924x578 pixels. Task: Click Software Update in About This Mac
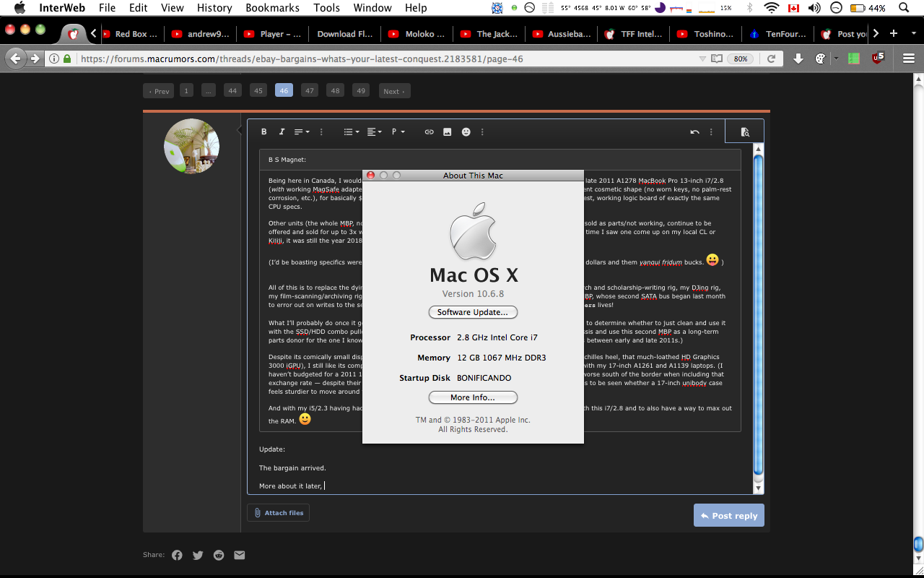coord(473,312)
